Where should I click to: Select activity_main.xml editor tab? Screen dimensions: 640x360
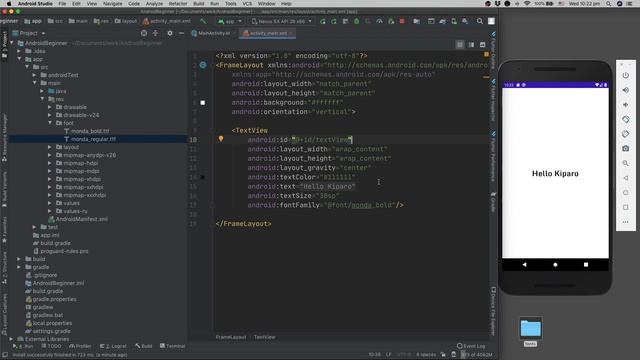coord(268,33)
